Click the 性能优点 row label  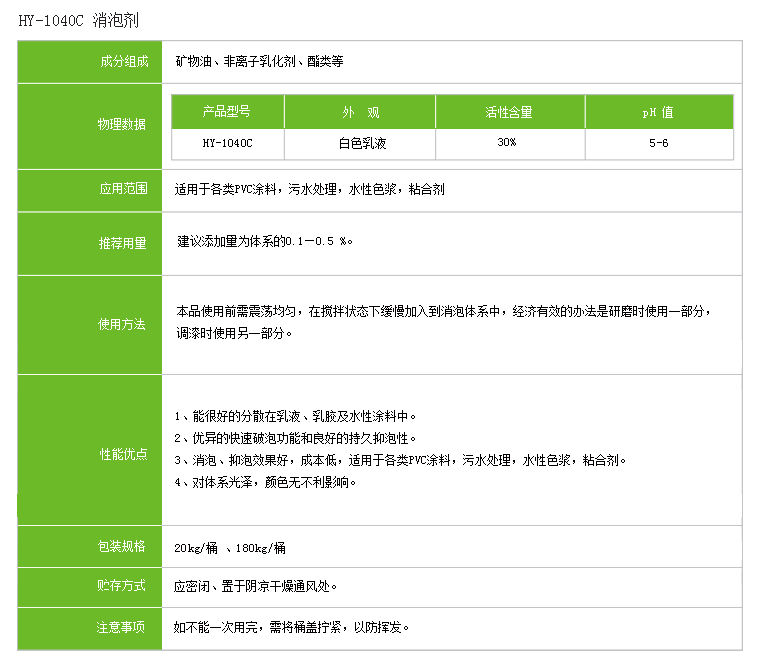pyautogui.click(x=121, y=454)
